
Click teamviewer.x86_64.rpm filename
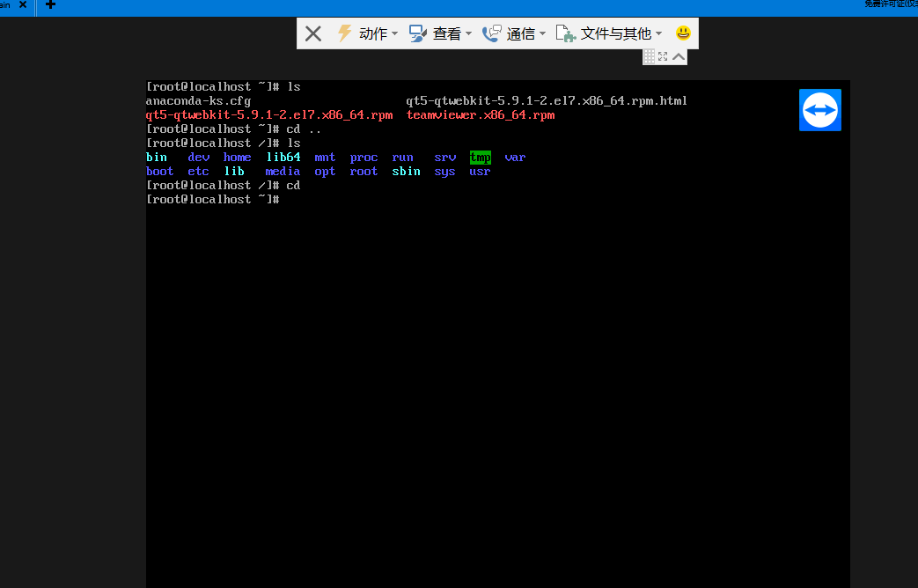tap(481, 114)
